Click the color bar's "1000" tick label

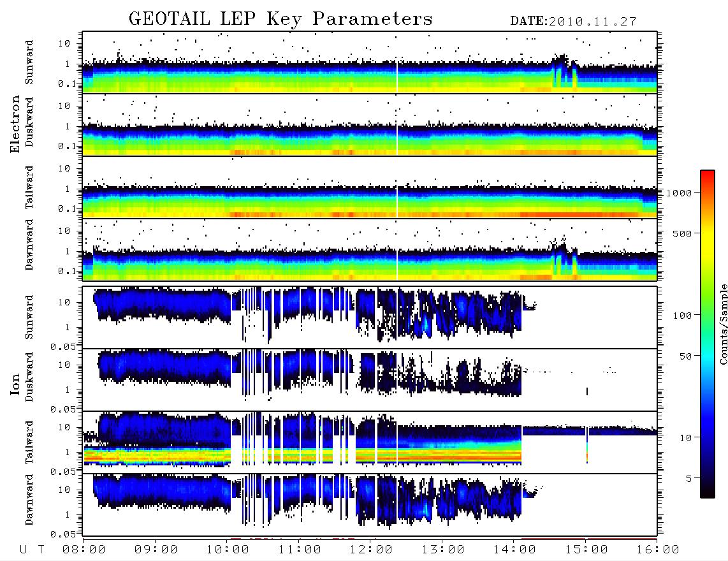pos(679,193)
